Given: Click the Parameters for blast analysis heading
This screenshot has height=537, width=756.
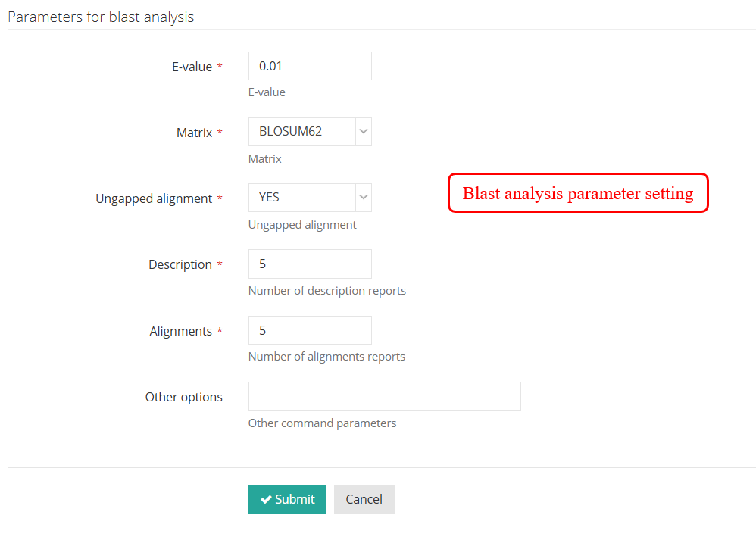Looking at the screenshot, I should pos(101,17).
